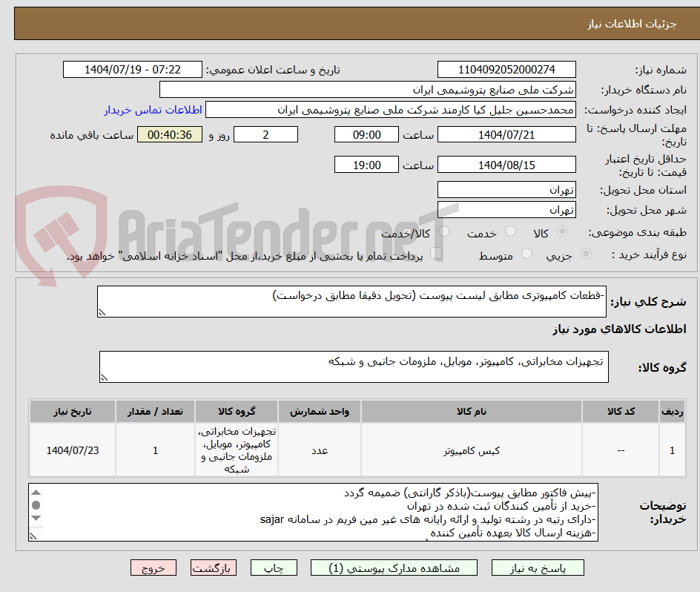Click the چاپ button
700x592 pixels.
pos(274,568)
